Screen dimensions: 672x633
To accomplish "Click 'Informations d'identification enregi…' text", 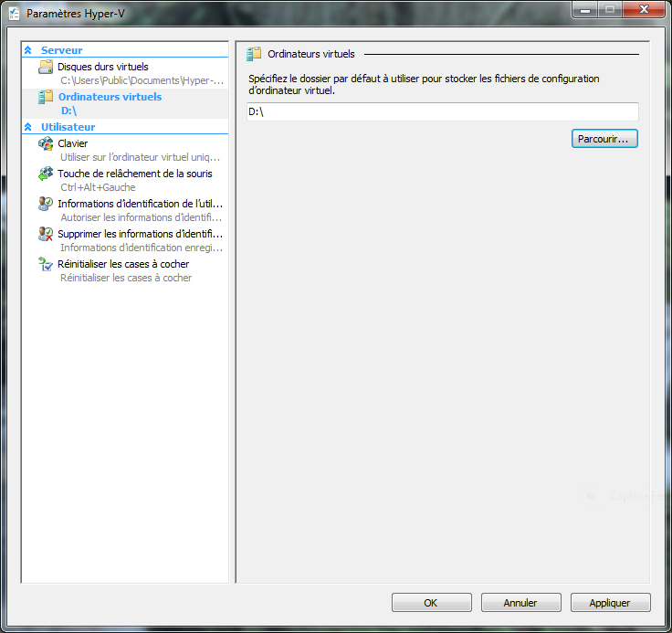I will tap(142, 248).
